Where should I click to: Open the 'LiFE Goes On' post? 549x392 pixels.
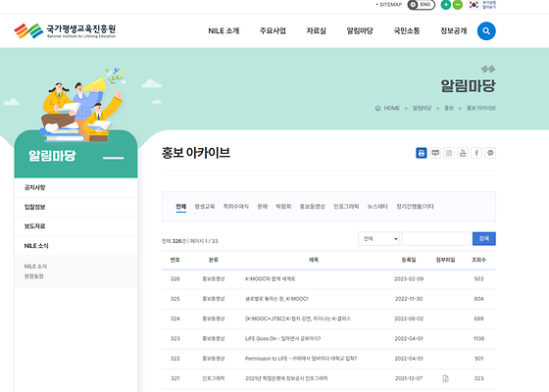(x=283, y=339)
